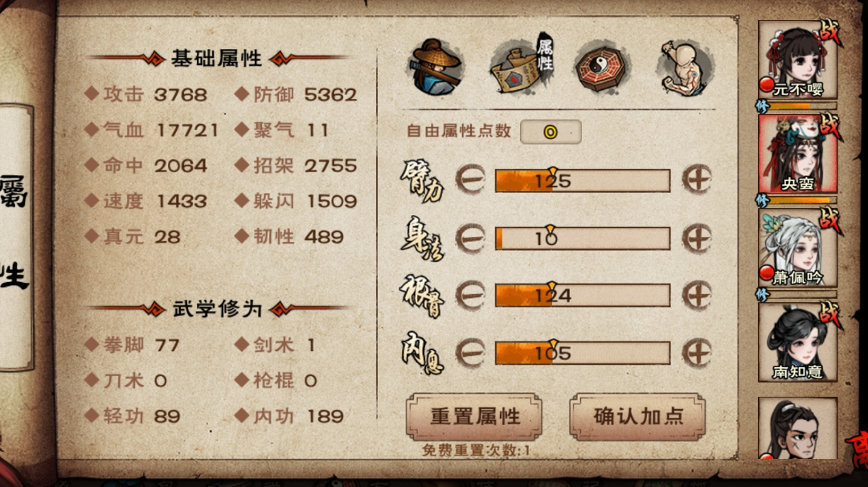This screenshot has width=868, height=487.
Task: Select character portrait 元不嘤
Action: click(798, 59)
